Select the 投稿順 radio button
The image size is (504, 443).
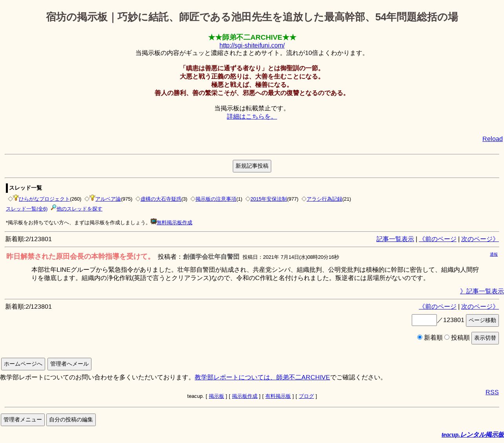click(x=447, y=337)
